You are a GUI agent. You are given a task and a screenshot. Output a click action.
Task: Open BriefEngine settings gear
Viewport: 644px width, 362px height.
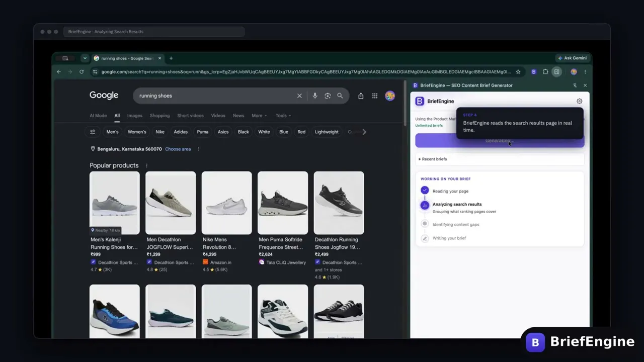[x=580, y=101]
